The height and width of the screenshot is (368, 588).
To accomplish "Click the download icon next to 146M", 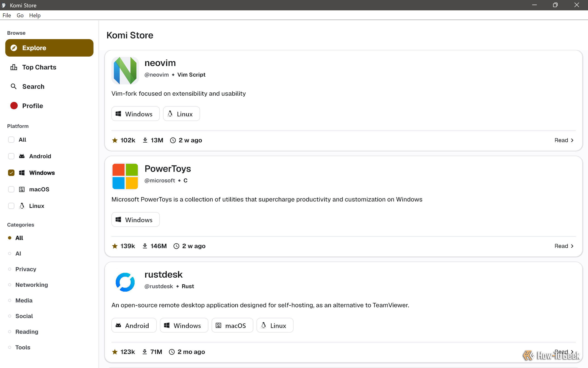I will [x=145, y=246].
